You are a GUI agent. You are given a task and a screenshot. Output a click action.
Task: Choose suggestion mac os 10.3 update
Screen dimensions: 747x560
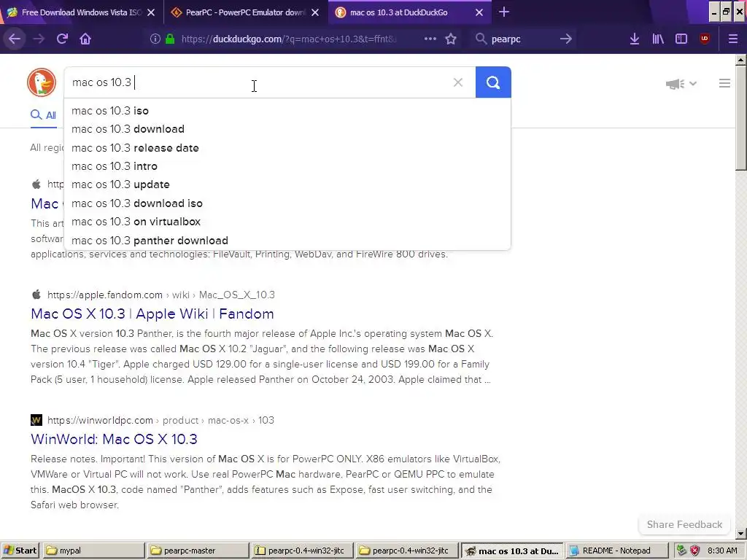[x=287, y=184]
